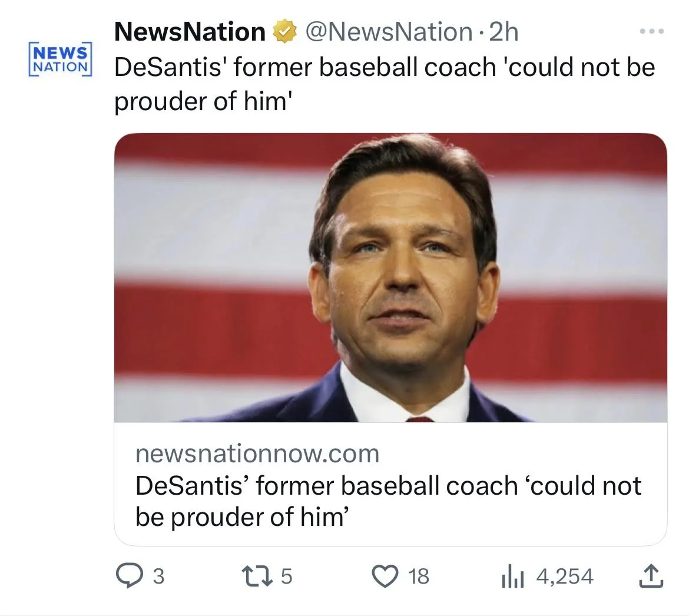This screenshot has height=616, width=689.
Task: Click the newsnationnow.com domain text
Action: [257, 453]
